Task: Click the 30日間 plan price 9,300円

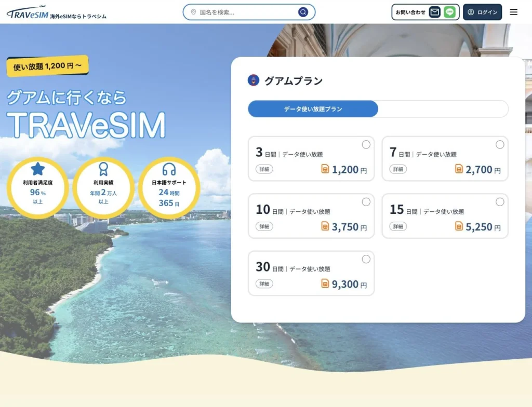Action: [x=350, y=284]
